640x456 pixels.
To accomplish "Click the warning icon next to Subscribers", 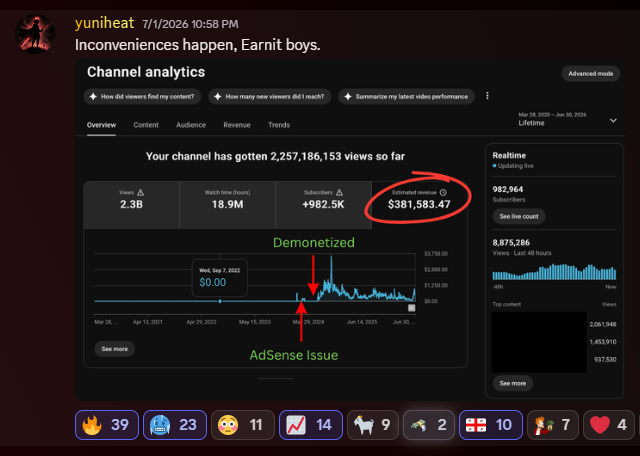I will point(339,193).
